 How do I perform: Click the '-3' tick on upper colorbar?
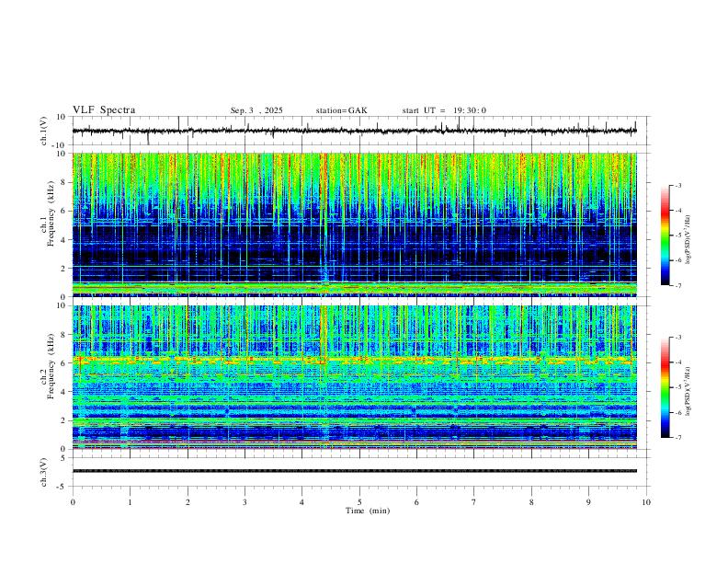tap(677, 185)
